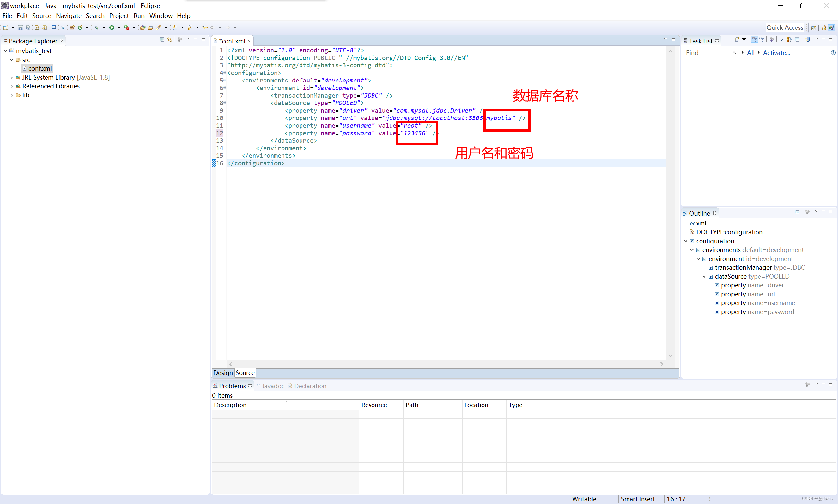838x504 pixels.
Task: Open the Debug button dropdown arrow
Action: (x=104, y=27)
